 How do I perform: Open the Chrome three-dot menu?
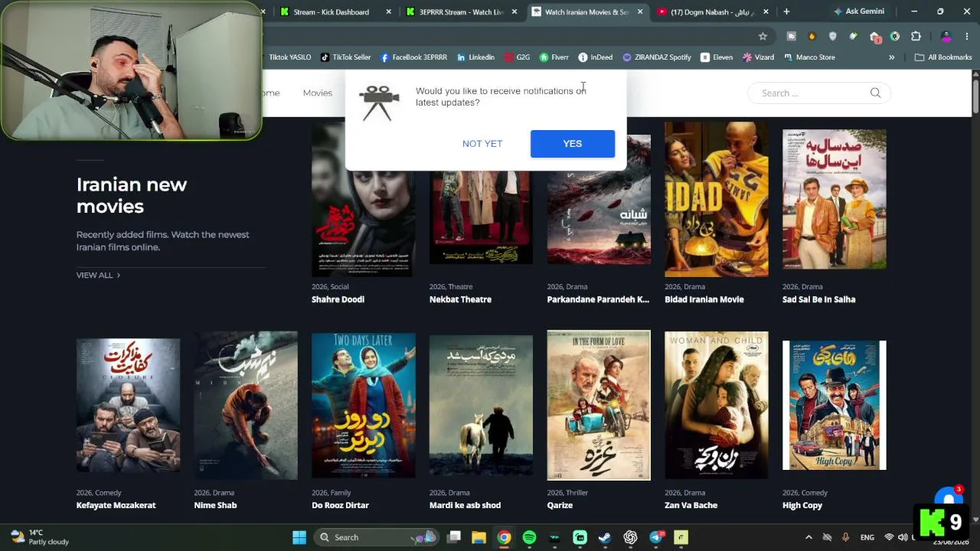(x=967, y=36)
